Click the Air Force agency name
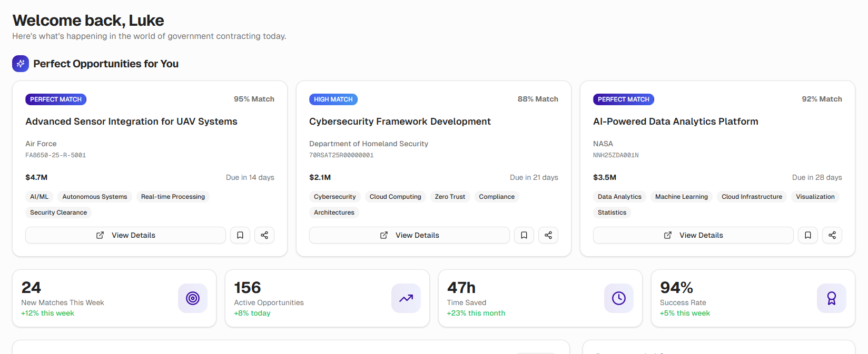Screen dimensions: 868x354 (x=41, y=144)
